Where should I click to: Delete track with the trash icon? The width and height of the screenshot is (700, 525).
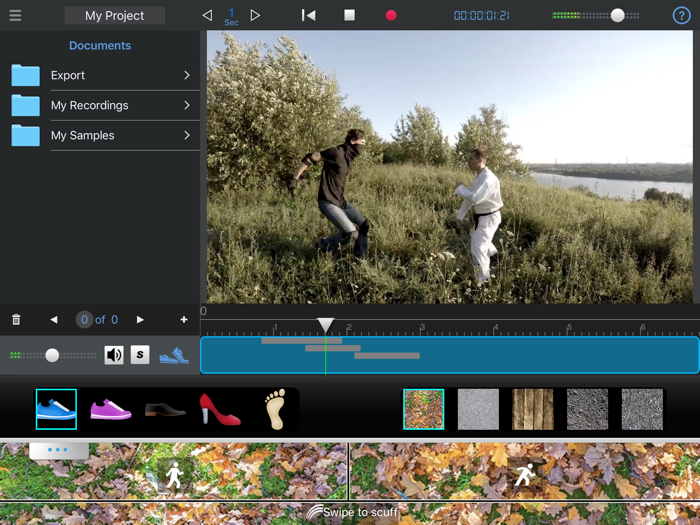(x=16, y=320)
